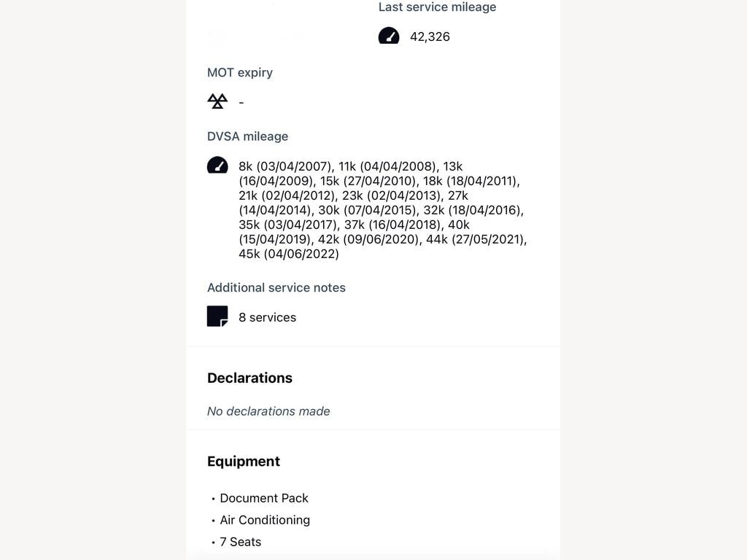Click the Declarations section heading
The width and height of the screenshot is (747, 560).
pos(249,378)
